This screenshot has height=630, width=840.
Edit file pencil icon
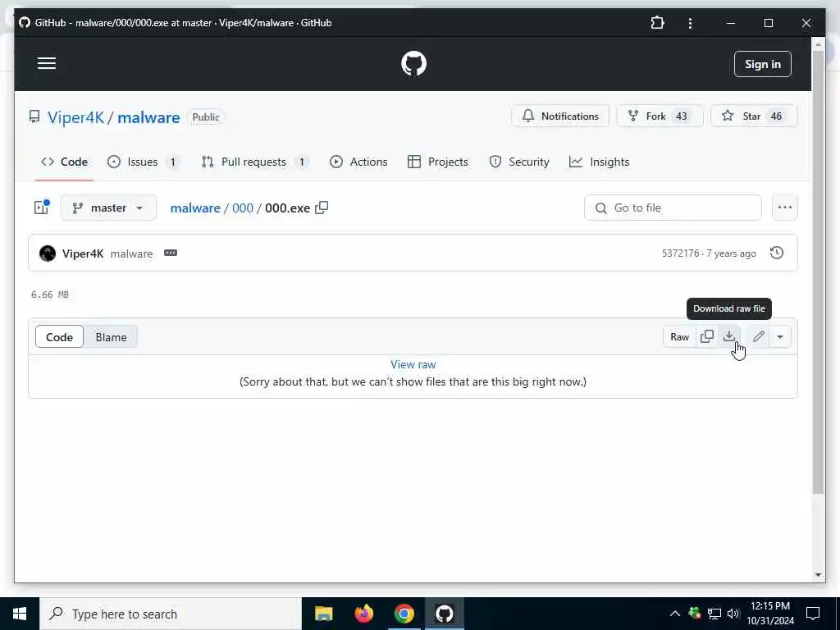point(758,336)
